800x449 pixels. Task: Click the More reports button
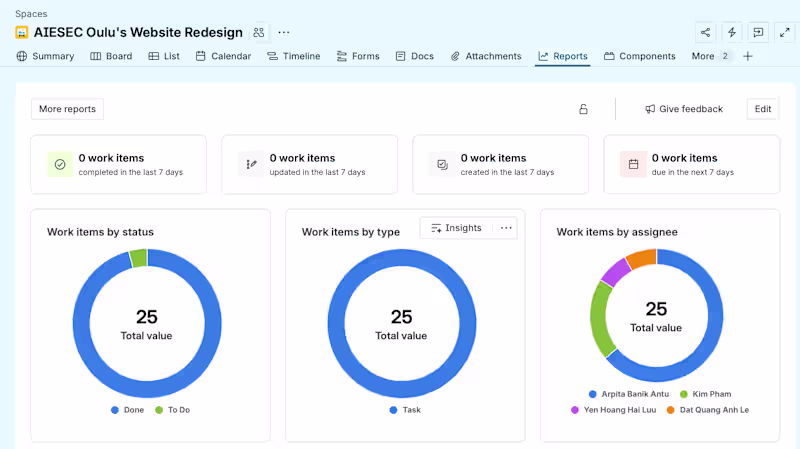click(x=67, y=109)
